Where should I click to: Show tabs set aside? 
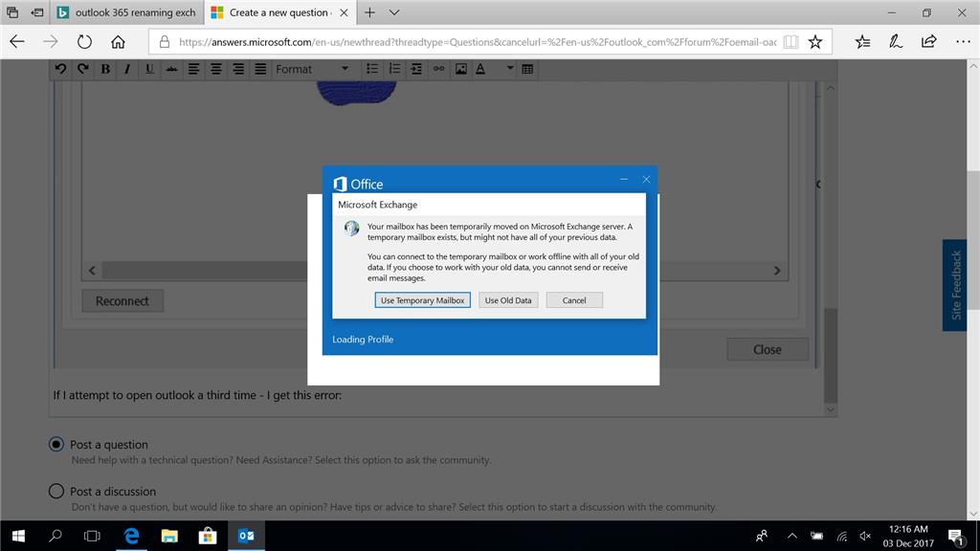coord(12,12)
